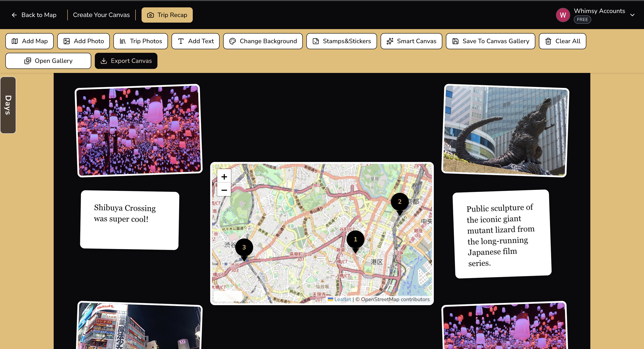Screen dimensions: 644x349
Task: Click the trash can icon
Action: pyautogui.click(x=548, y=41)
